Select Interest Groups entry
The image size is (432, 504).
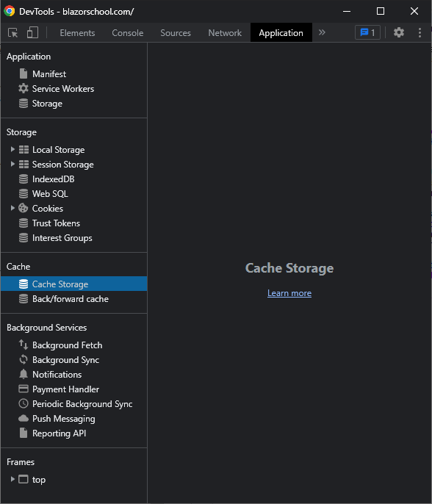[62, 238]
